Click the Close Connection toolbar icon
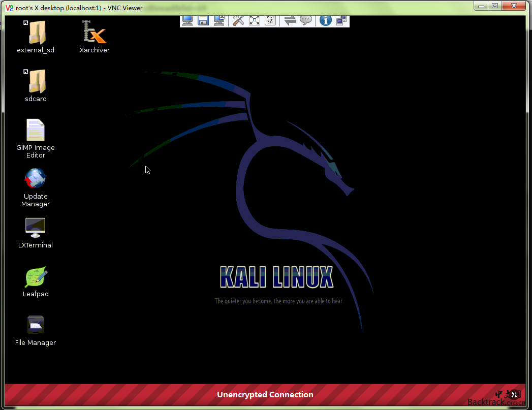Screen dimensions: 532x410 coord(220,21)
